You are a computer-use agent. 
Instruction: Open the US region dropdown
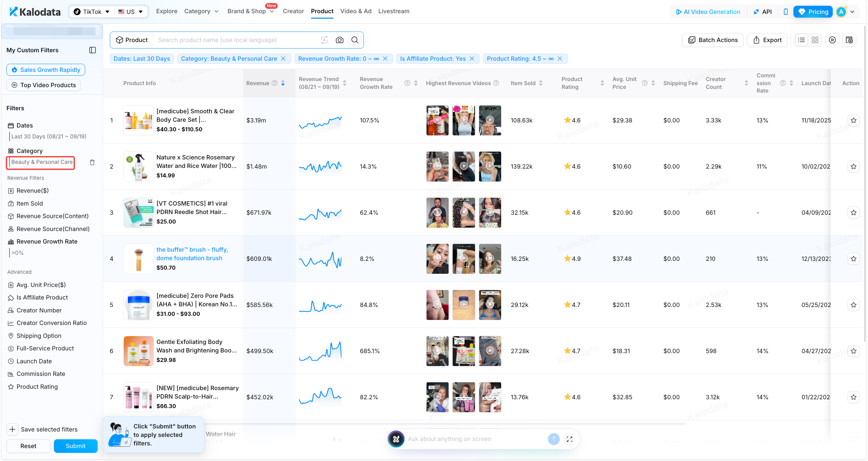[131, 12]
